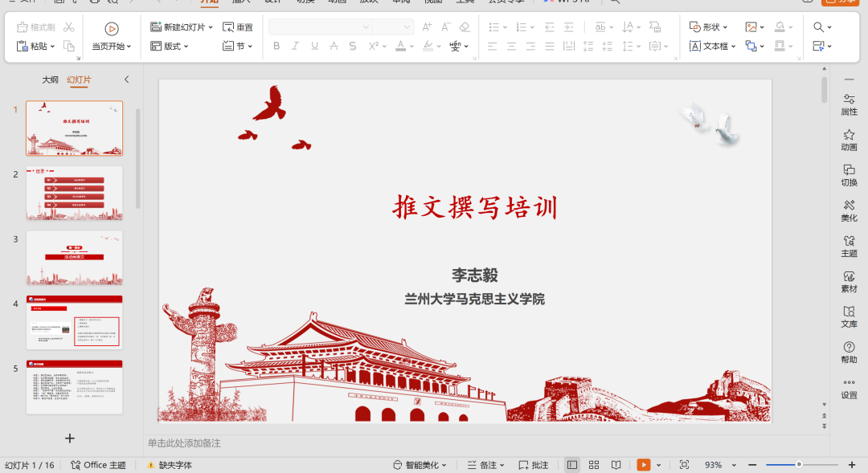
Task: Click the Decrease Font Size icon
Action: [445, 27]
